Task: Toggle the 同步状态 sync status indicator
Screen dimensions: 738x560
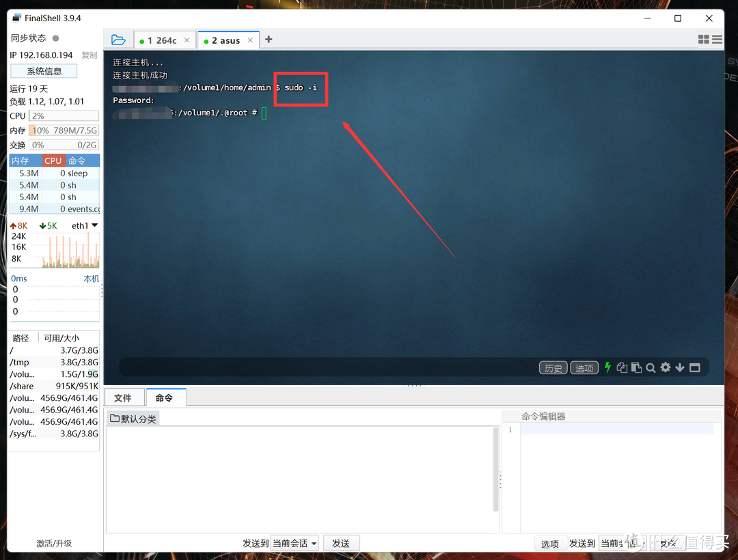Action: pyautogui.click(x=55, y=38)
